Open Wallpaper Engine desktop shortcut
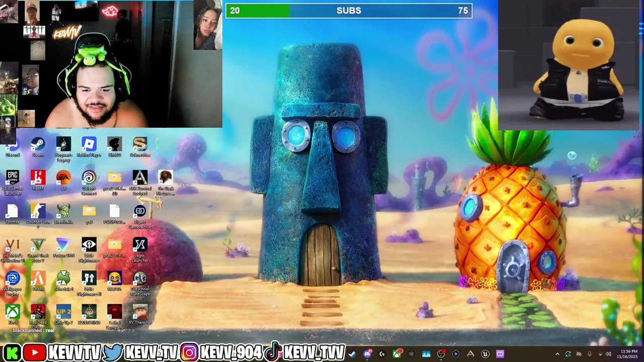Image resolution: width=644 pixels, height=362 pixels. (13, 284)
